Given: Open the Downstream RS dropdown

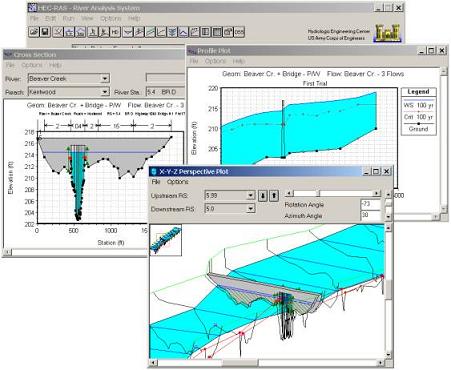Looking at the screenshot, I should pos(251,209).
